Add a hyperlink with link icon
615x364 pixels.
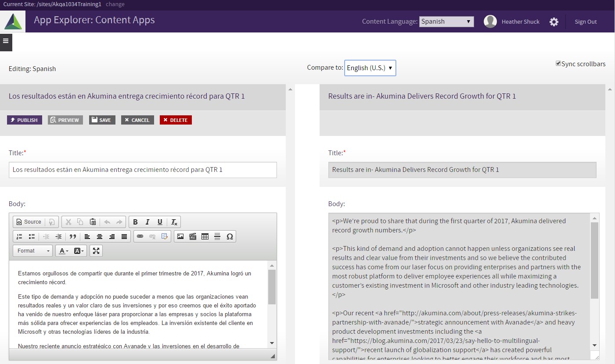(x=140, y=236)
